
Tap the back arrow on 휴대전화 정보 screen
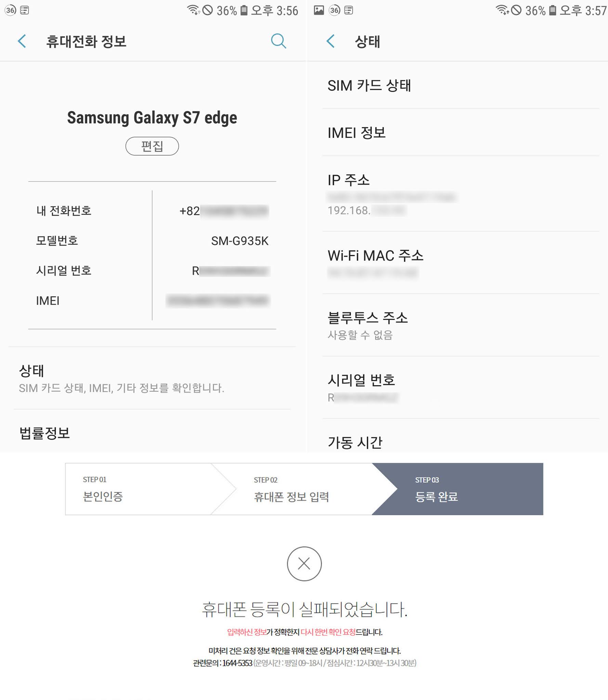[21, 42]
